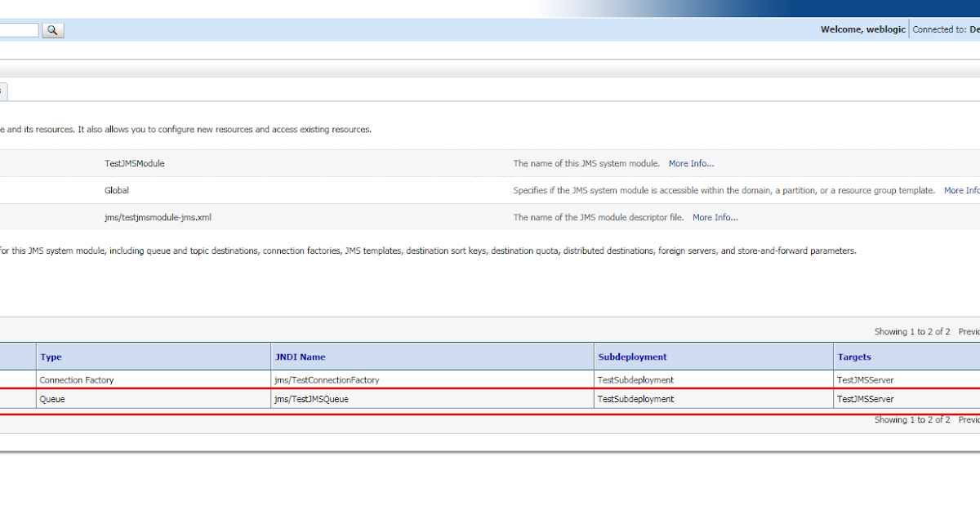
Task: Sort the table by Targets
Action: click(853, 357)
